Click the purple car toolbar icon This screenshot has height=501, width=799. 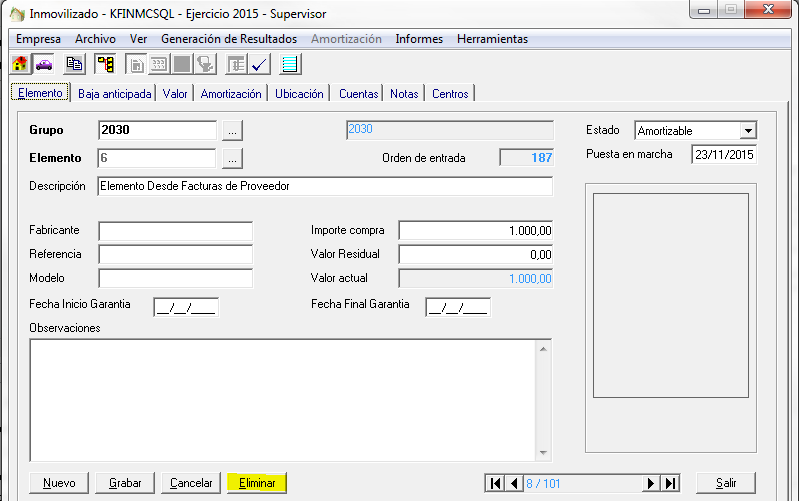(44, 65)
